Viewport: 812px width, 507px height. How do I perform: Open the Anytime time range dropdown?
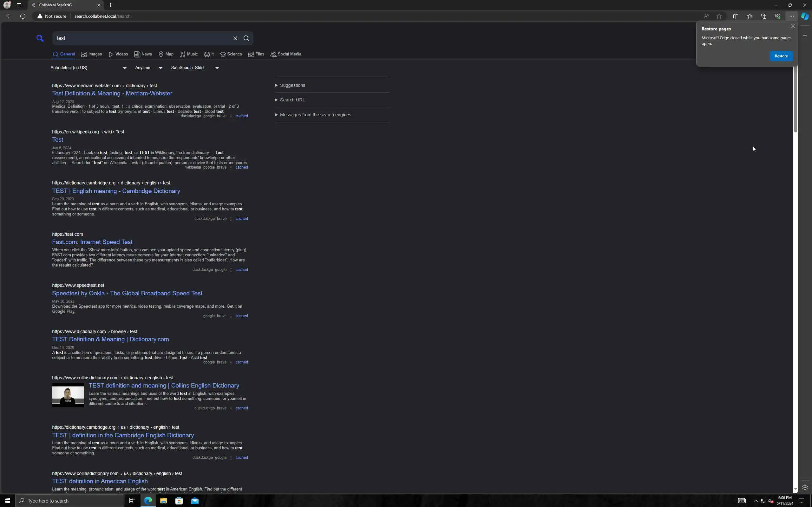149,68
